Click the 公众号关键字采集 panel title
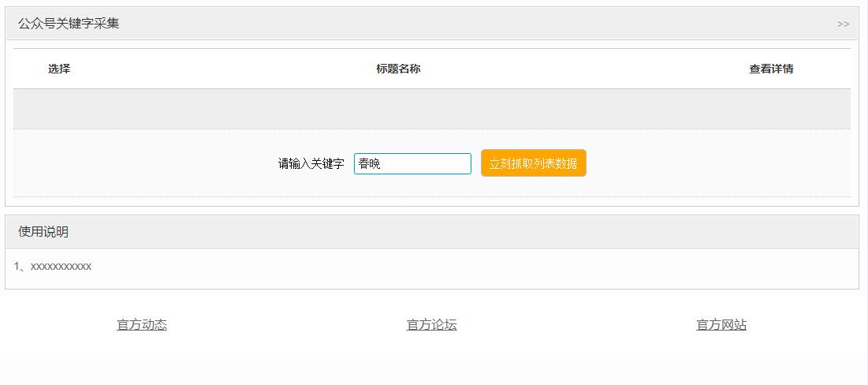 [x=69, y=24]
